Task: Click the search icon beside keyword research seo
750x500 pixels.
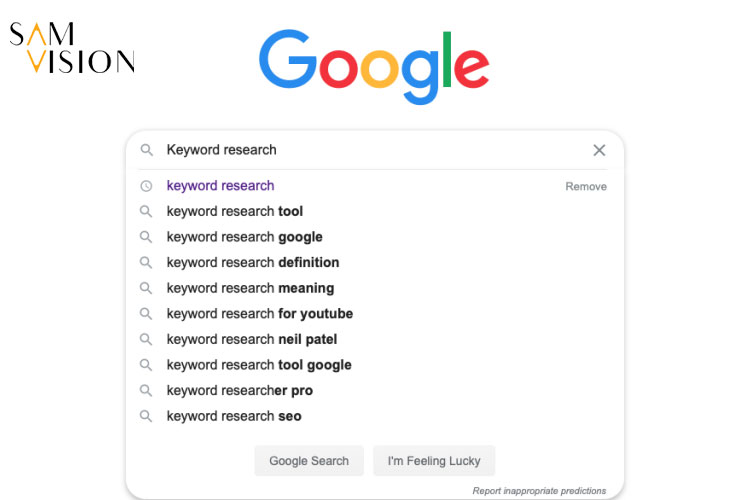Action: (146, 416)
